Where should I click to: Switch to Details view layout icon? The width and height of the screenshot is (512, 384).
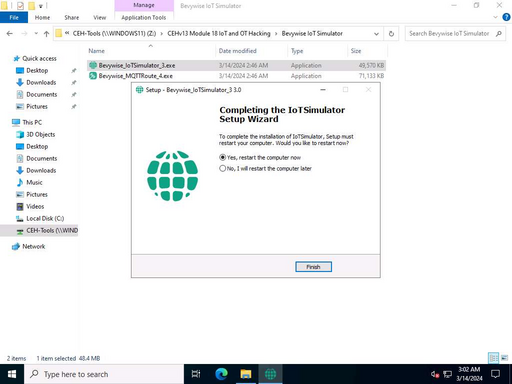(x=493, y=358)
